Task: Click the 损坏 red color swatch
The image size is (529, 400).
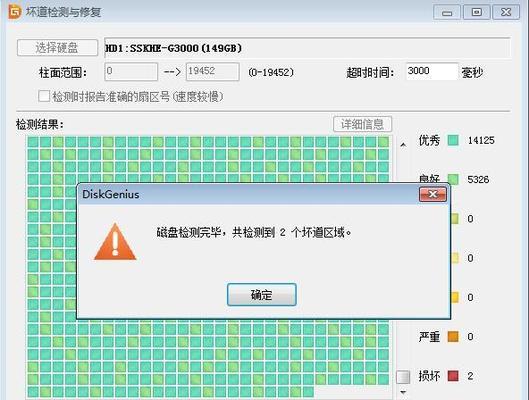Action: click(453, 376)
